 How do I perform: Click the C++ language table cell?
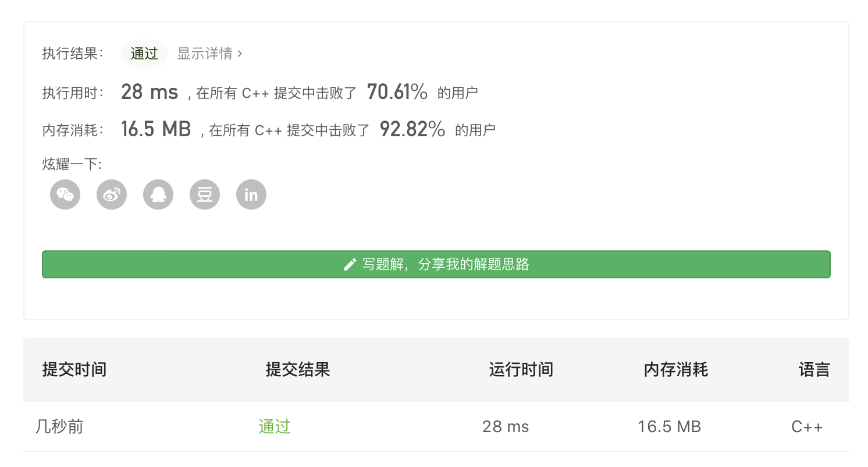(807, 427)
